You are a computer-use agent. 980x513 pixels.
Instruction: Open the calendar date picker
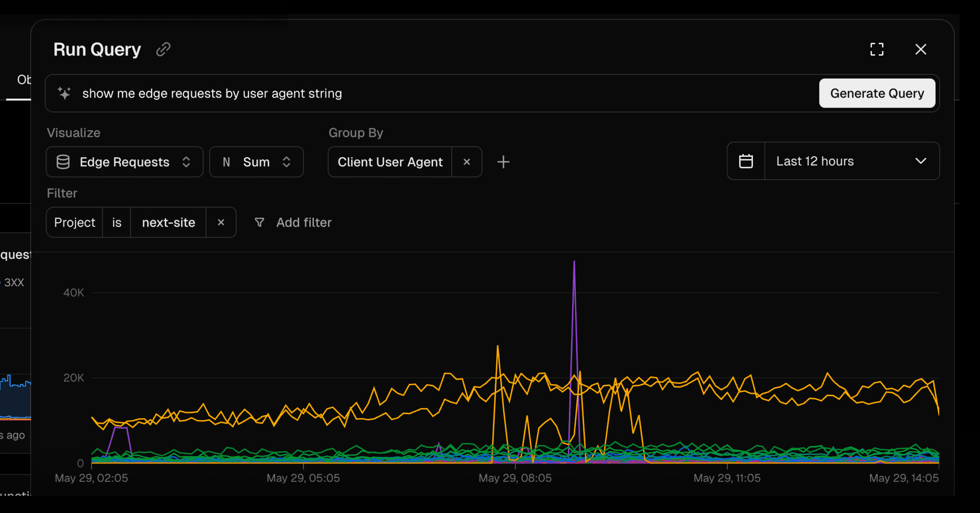point(746,161)
